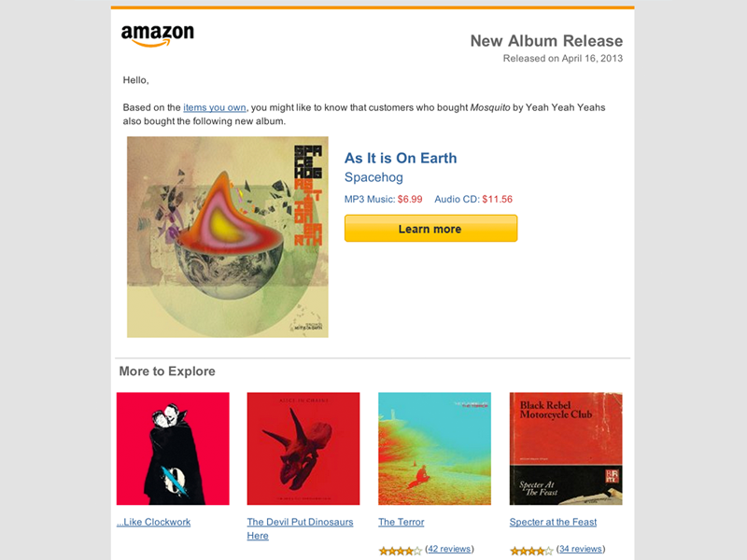Select the MP3 Music $6.99 option
The image size is (747, 560).
[x=383, y=199]
